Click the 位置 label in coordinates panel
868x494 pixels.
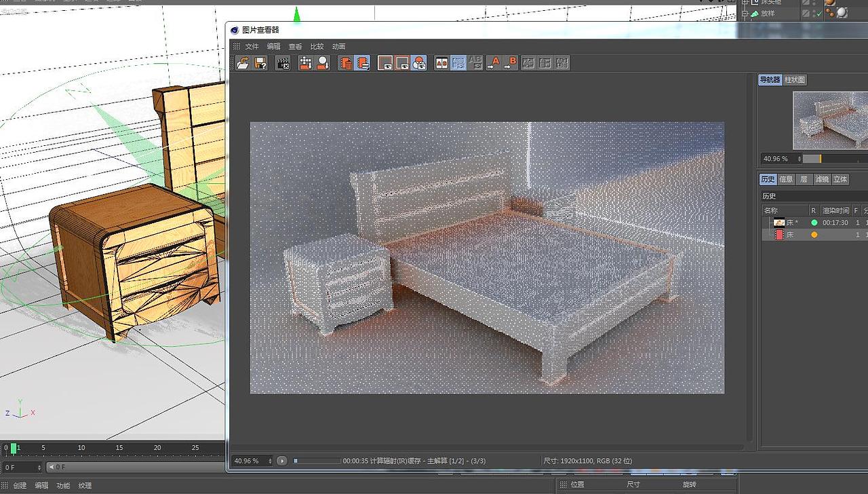click(578, 484)
